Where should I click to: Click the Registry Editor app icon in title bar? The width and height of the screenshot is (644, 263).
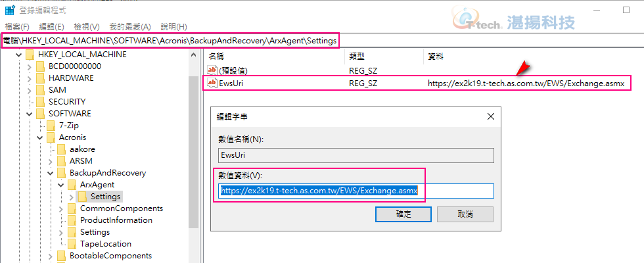(10, 10)
